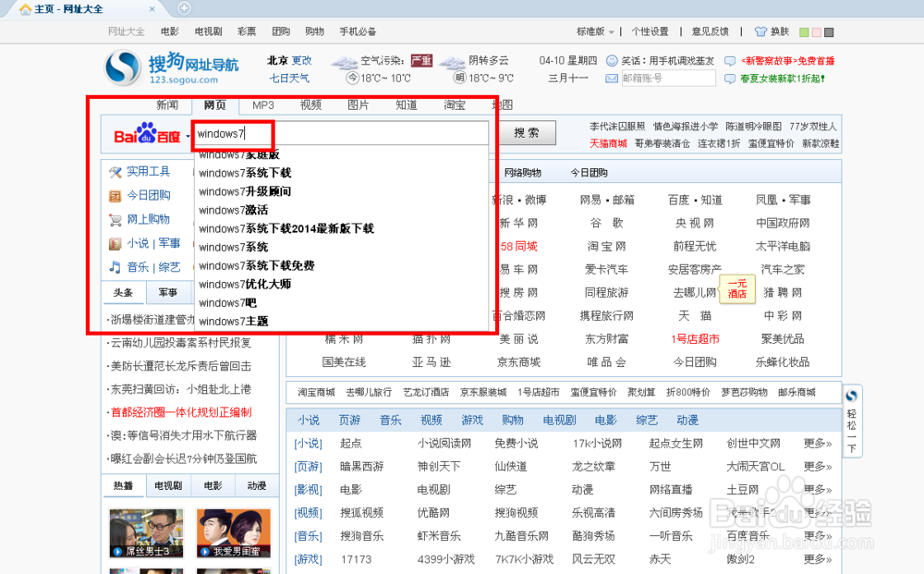This screenshot has height=574, width=924.
Task: Click the 搜索 search button
Action: pyautogui.click(x=527, y=133)
